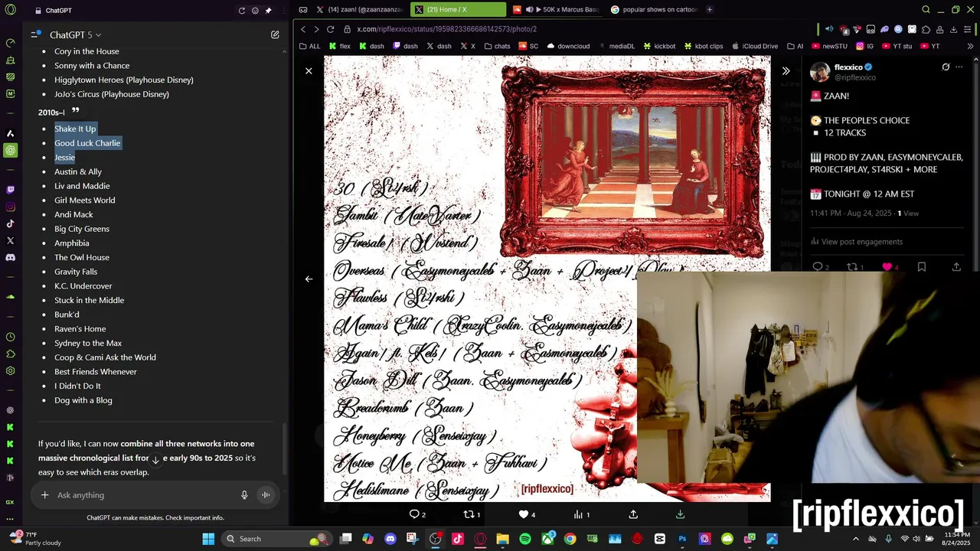The height and width of the screenshot is (551, 980).
Task: Switch to the Home / X tab
Action: point(458,10)
